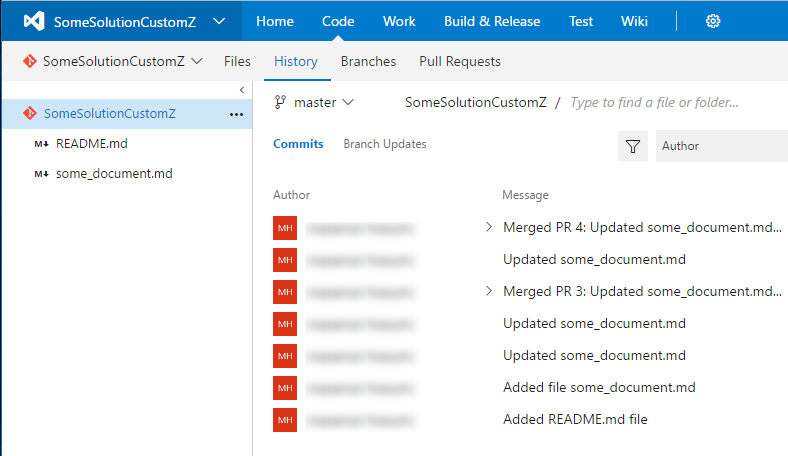Click the branch icon next to master

280,103
